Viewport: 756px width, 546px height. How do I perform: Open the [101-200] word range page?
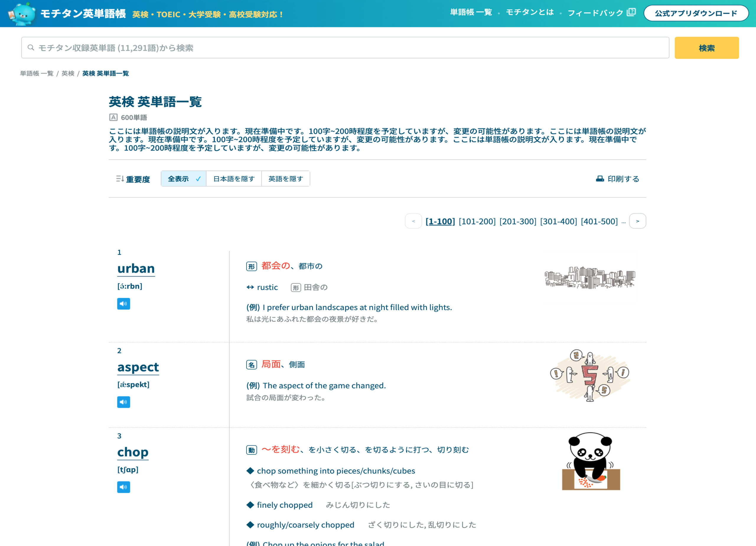(477, 221)
